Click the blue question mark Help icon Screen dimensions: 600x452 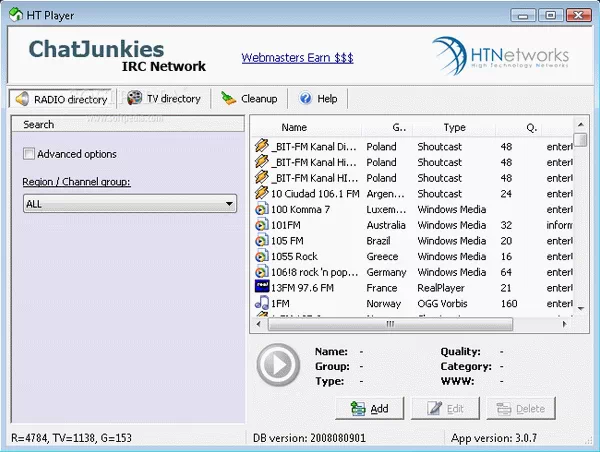pyautogui.click(x=305, y=98)
